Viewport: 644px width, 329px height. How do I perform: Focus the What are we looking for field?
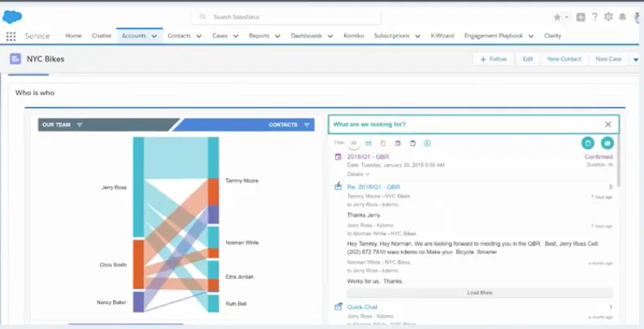pos(473,124)
